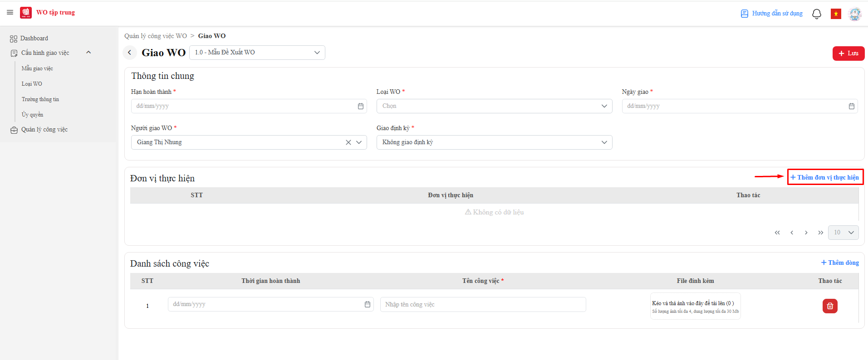Go to first page of Đơn vị table

coord(777,233)
